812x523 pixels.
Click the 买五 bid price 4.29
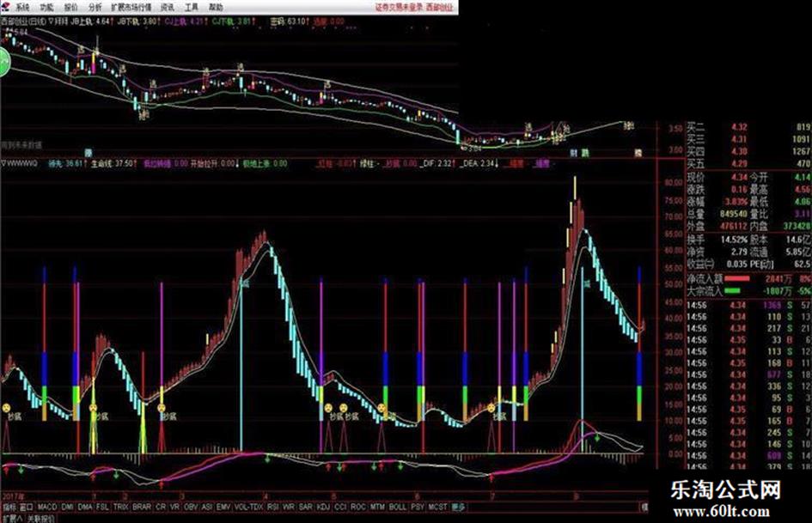739,164
